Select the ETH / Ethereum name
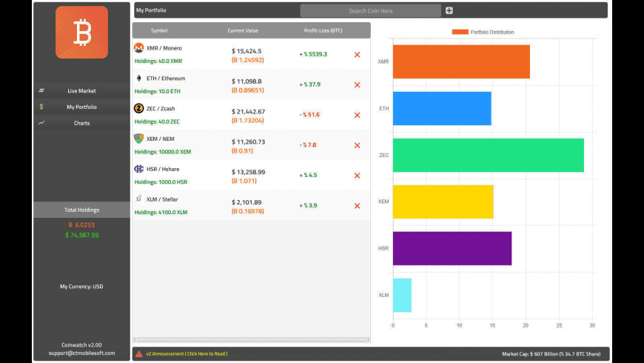The height and width of the screenshot is (363, 644). [166, 78]
